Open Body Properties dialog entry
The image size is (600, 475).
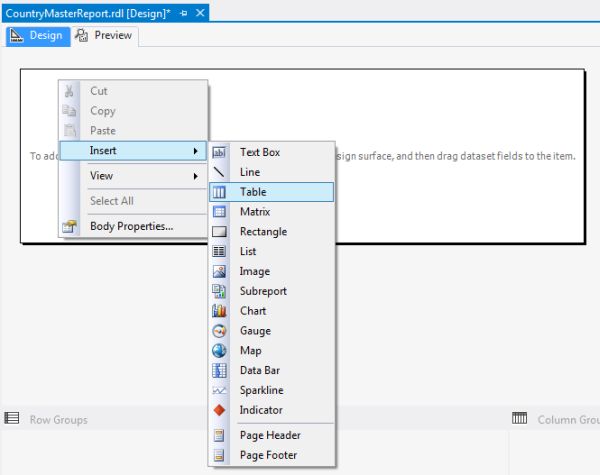coord(133,226)
